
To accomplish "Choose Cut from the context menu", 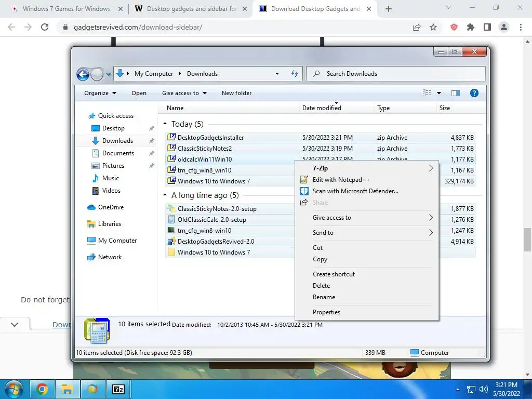I will click(x=367, y=248).
